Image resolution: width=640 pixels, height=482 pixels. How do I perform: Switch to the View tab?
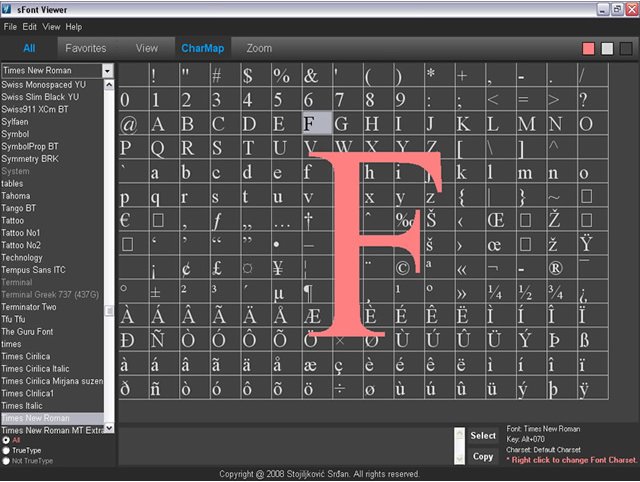tap(147, 48)
